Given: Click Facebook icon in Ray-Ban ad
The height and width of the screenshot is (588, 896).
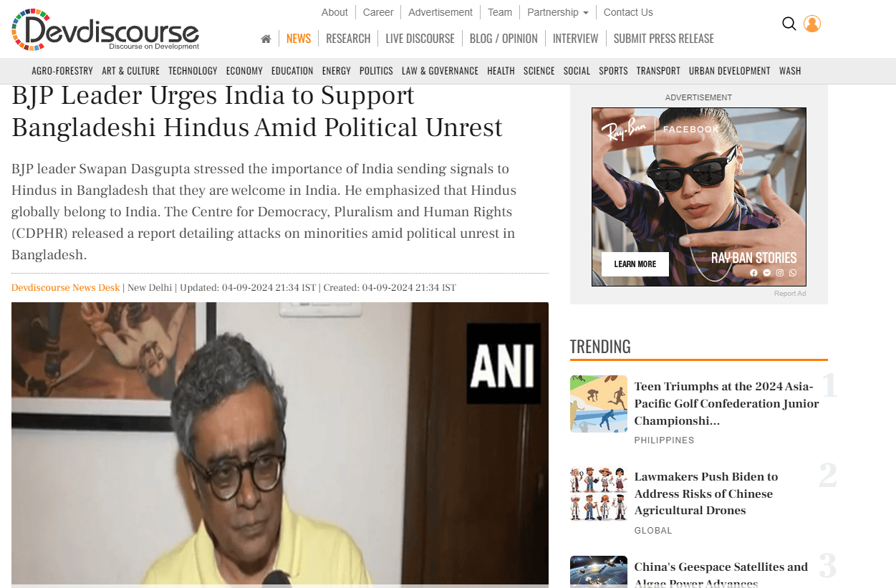Looking at the screenshot, I should pos(753,273).
